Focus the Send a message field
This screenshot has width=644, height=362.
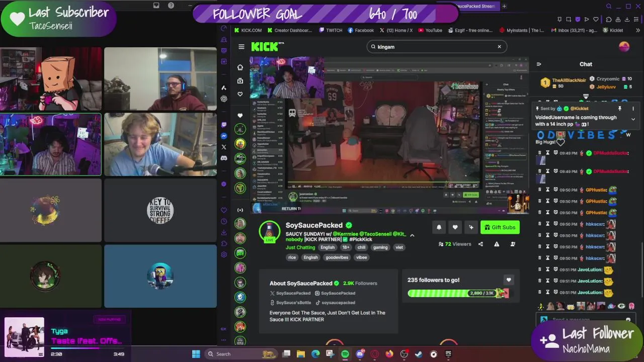(x=585, y=320)
